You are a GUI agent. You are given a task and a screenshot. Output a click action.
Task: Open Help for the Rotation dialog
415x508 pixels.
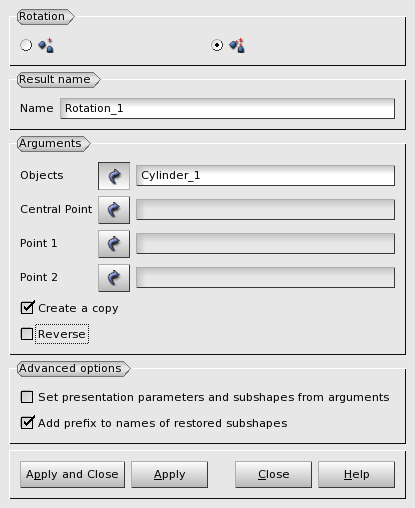tap(356, 474)
